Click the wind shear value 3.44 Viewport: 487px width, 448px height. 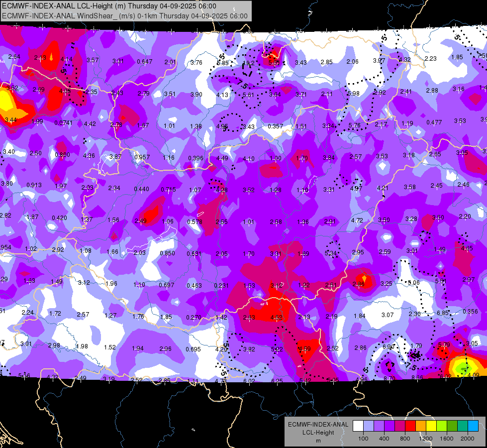click(x=10, y=119)
